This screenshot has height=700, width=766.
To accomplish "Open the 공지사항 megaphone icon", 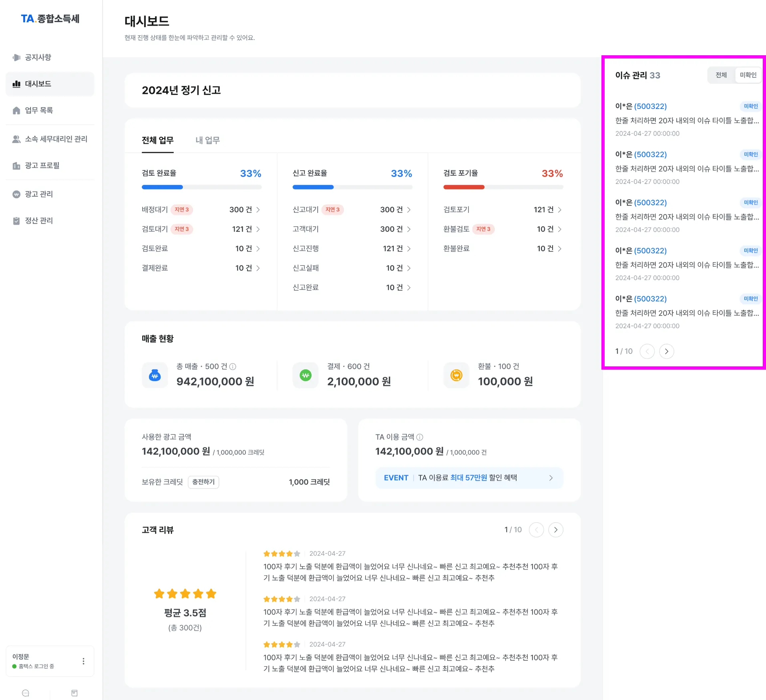I will pos(16,57).
